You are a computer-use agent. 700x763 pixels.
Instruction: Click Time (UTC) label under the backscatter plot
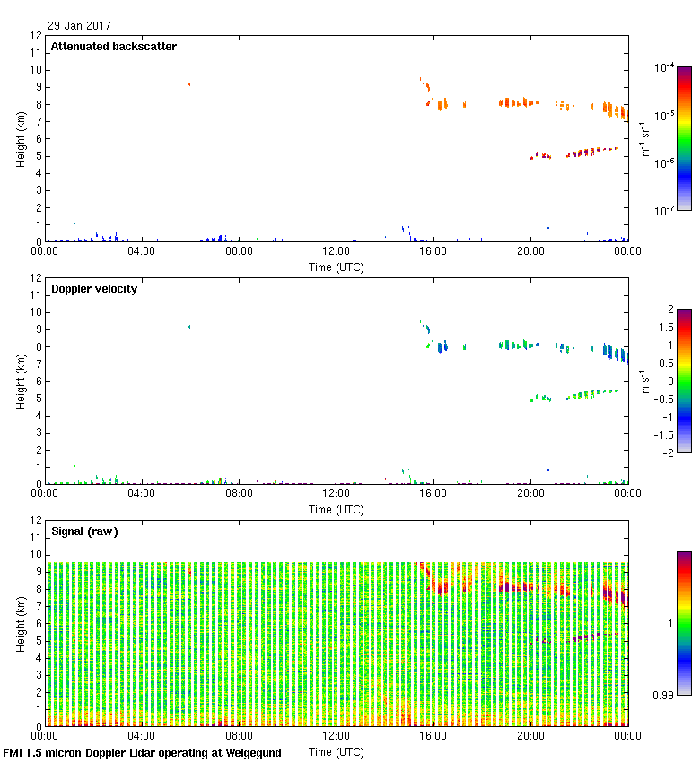tap(337, 267)
